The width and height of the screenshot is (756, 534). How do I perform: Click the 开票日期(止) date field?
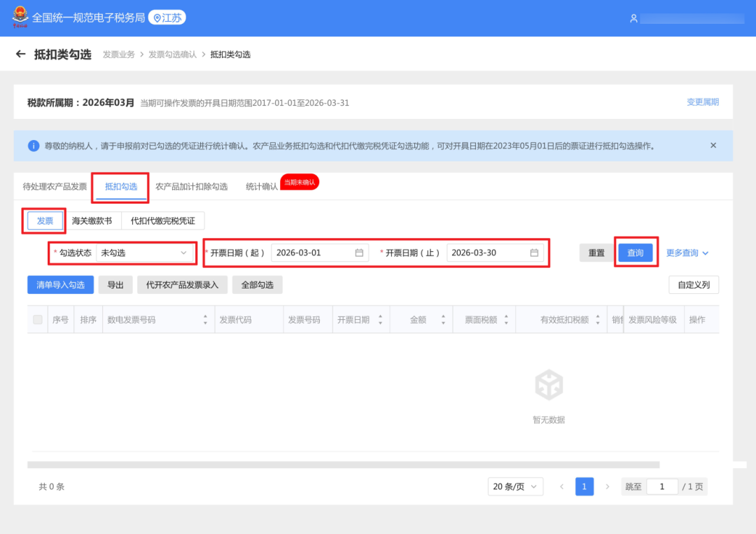[x=495, y=253]
